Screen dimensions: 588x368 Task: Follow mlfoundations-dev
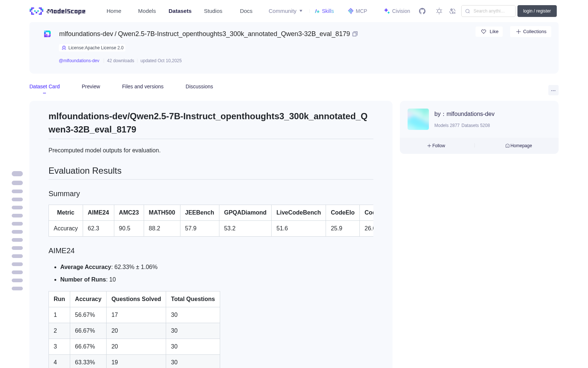(x=436, y=146)
